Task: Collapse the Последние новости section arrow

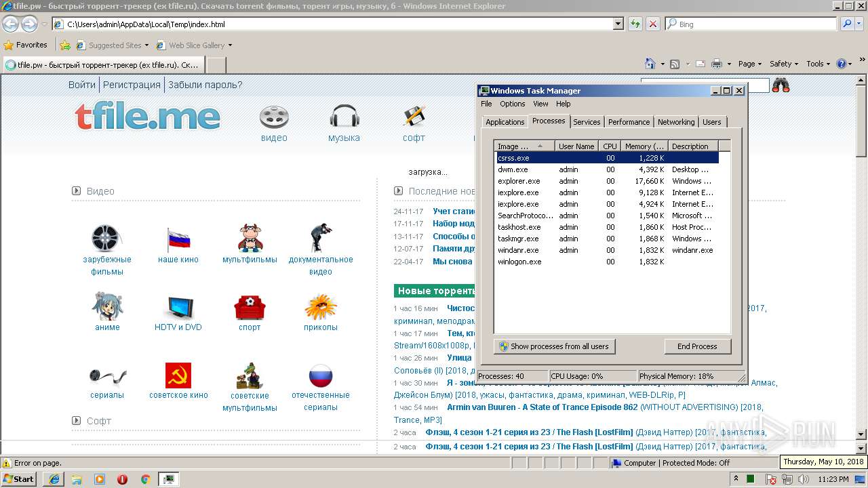Action: point(399,190)
